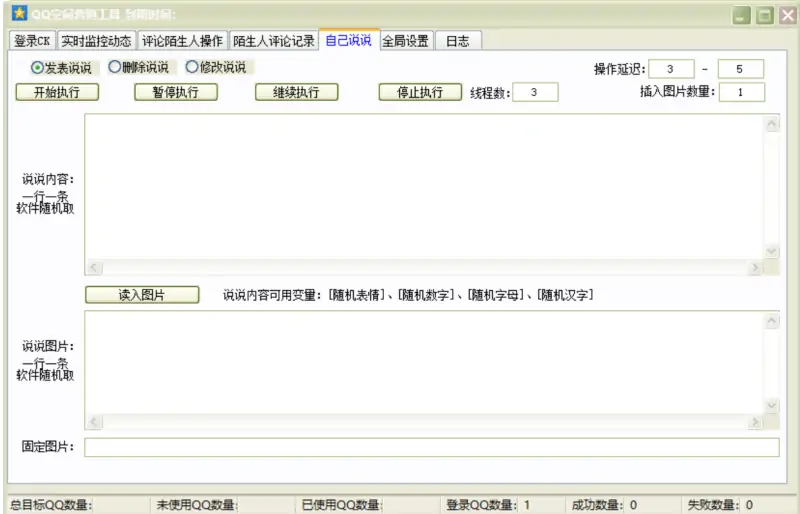Open the 评论陌生人操作 tab
Viewport: 800px width, 514px height.
tap(182, 41)
